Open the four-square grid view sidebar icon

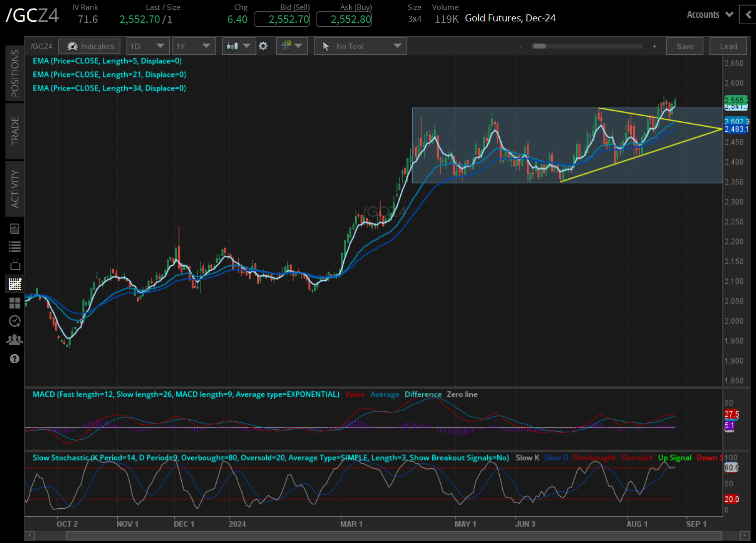tap(15, 303)
